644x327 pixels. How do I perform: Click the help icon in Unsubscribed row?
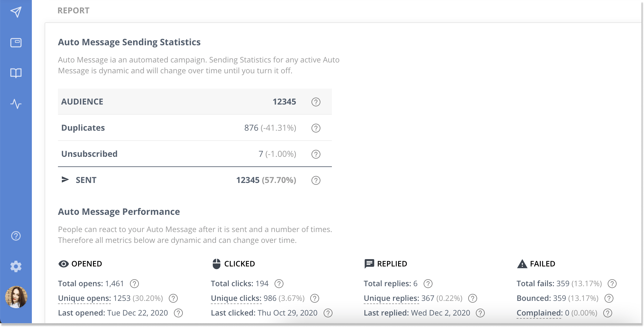click(316, 154)
